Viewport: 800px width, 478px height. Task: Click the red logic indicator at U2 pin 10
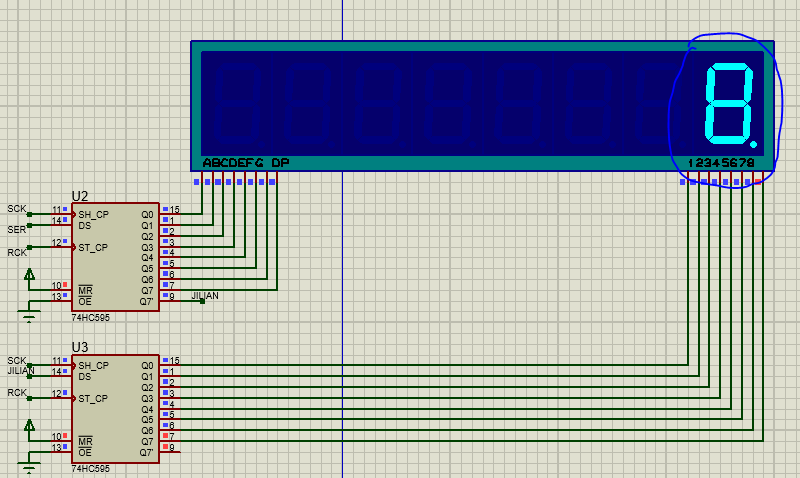(x=65, y=285)
